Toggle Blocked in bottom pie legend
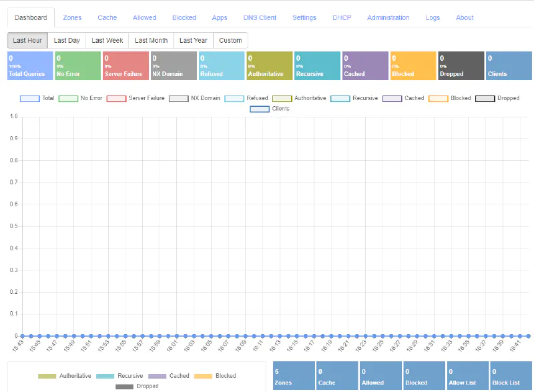 tap(215, 376)
